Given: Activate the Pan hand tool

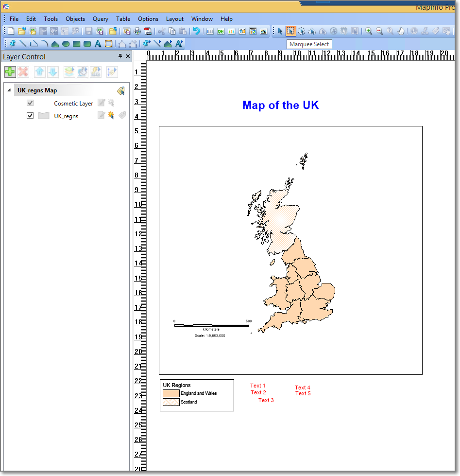Looking at the screenshot, I should point(401,31).
